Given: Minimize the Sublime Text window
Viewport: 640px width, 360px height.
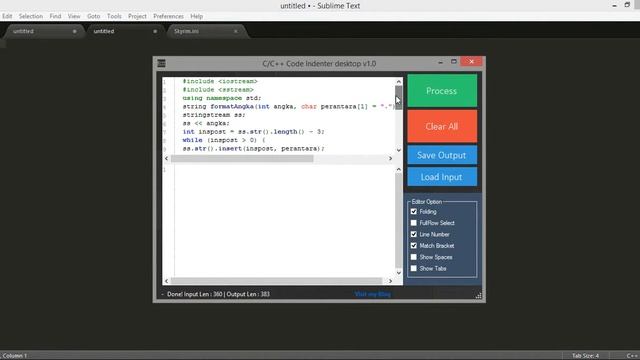Looking at the screenshot, I should (x=614, y=6).
